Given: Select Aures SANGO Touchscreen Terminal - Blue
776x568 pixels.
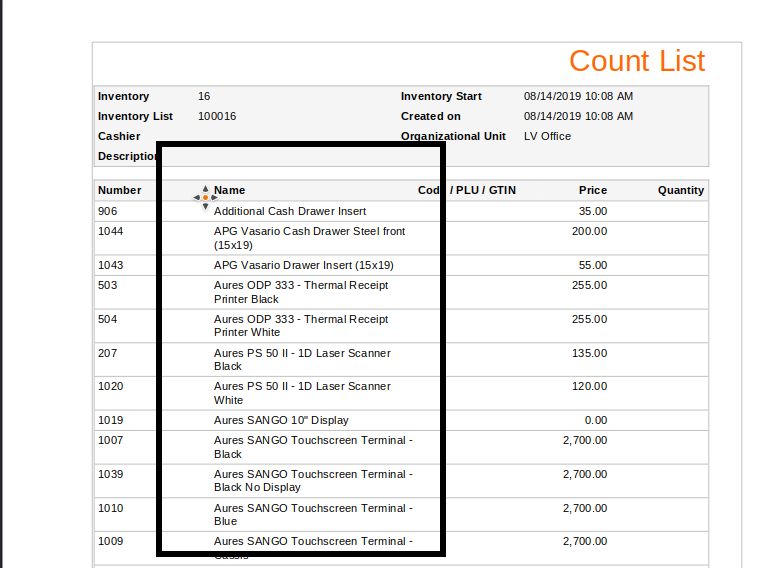Looking at the screenshot, I should [x=313, y=515].
